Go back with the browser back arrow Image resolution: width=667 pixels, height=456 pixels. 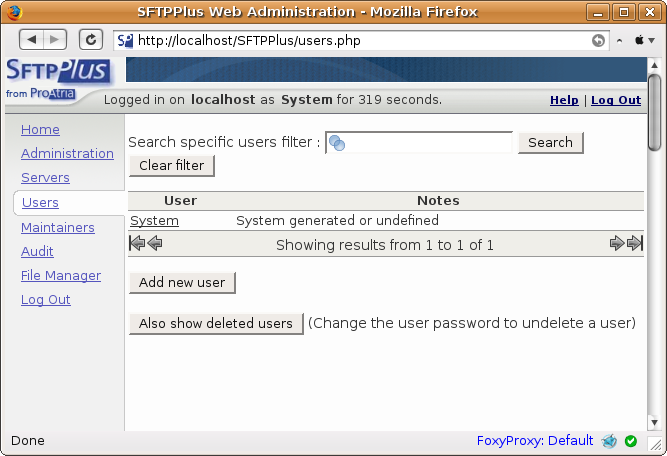pyautogui.click(x=31, y=40)
